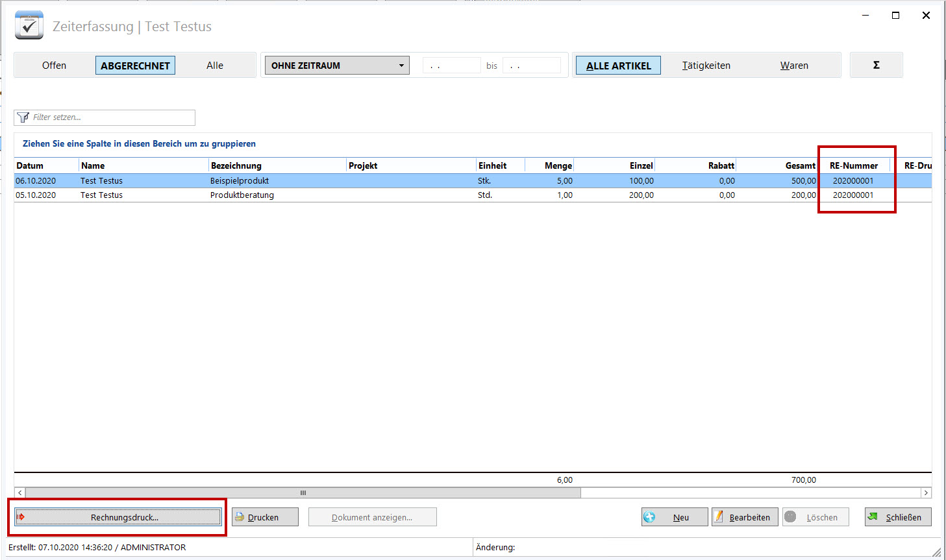Image resolution: width=946 pixels, height=560 pixels.
Task: Create a new entry with Neu
Action: point(674,517)
